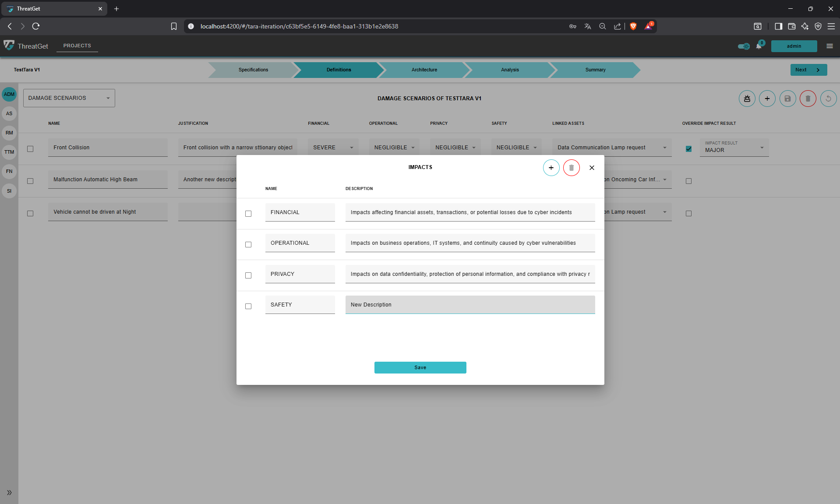Open the notifications bell icon
This screenshot has height=504, width=840.
point(759,46)
